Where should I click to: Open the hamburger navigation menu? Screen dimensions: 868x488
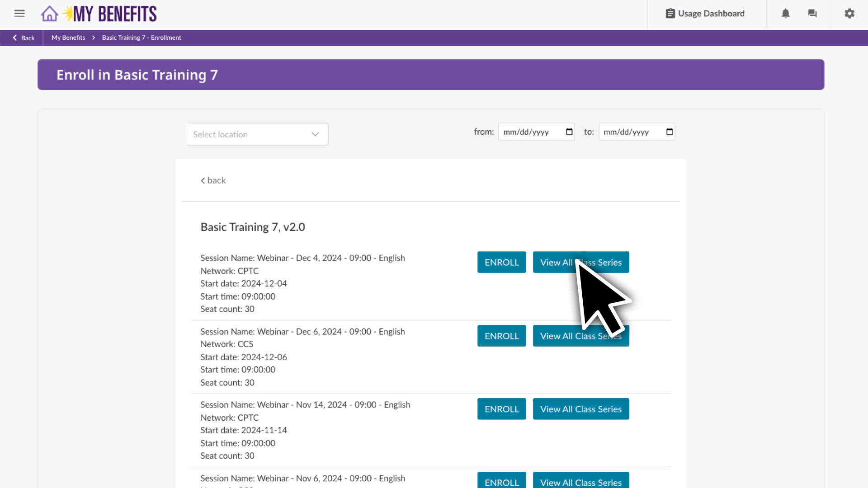coord(19,13)
